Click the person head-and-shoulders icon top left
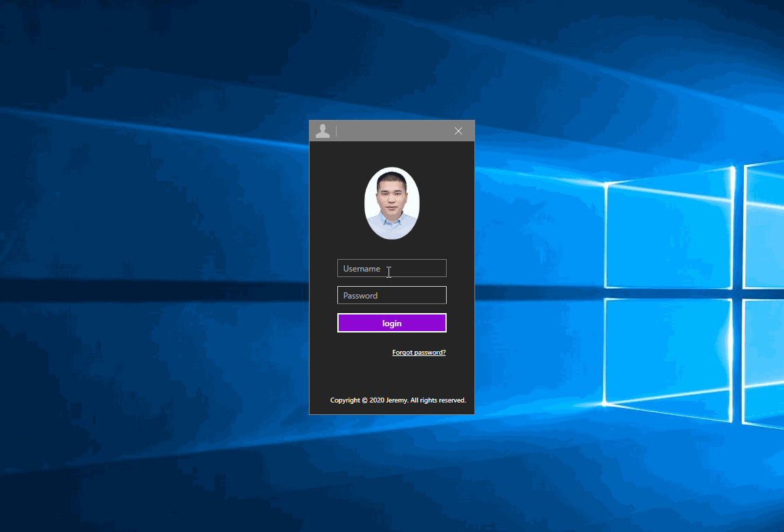 coord(323,130)
